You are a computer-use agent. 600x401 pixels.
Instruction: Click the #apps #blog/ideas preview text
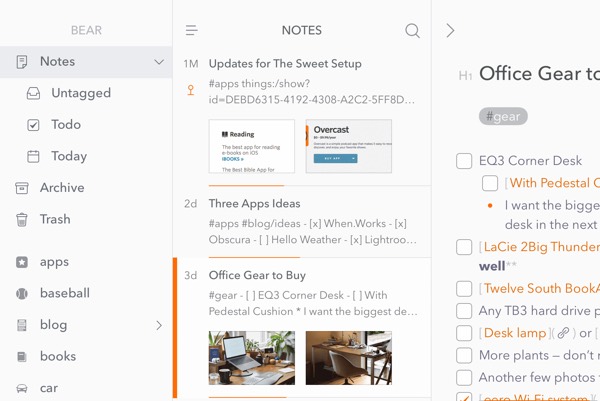coord(313,231)
